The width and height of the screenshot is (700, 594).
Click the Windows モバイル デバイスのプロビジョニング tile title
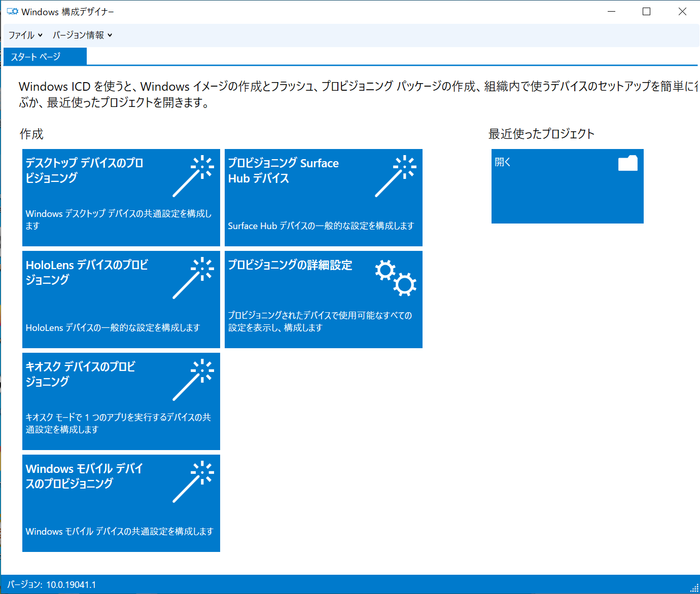coord(85,476)
